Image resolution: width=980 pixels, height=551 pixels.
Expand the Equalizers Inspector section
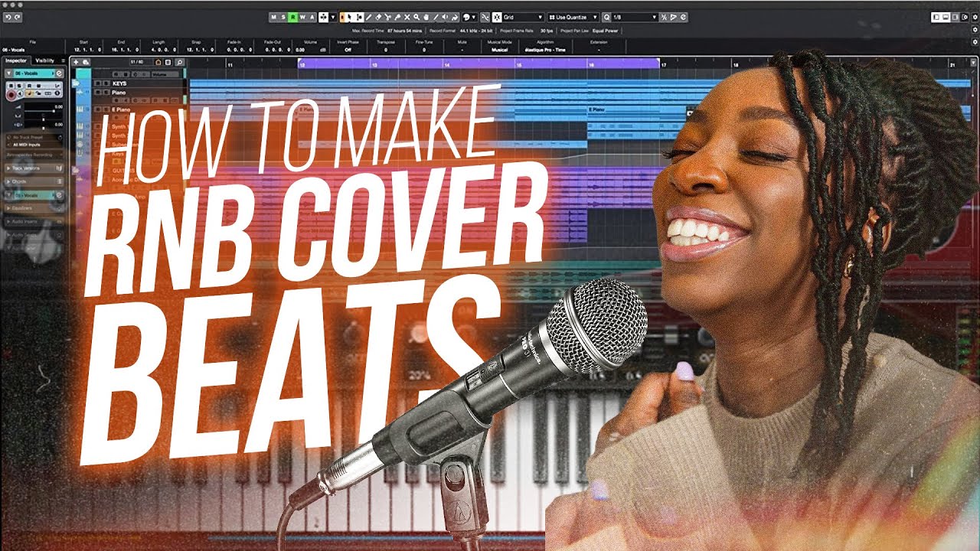click(x=34, y=207)
